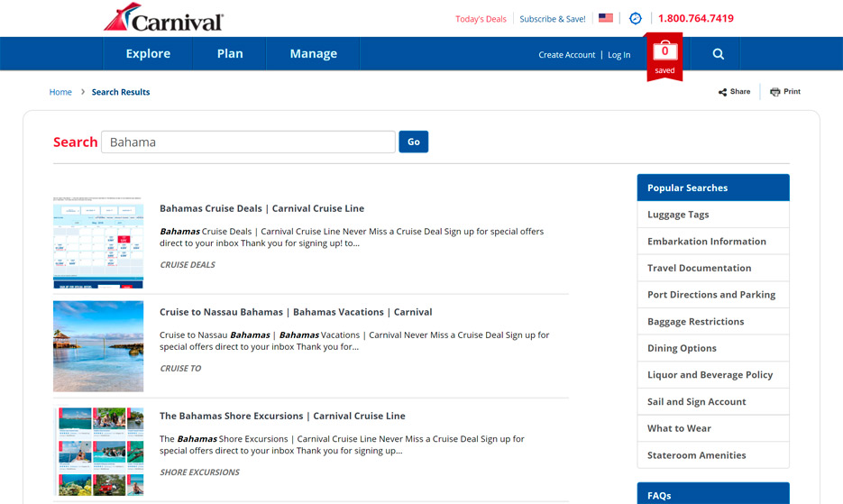
Task: Select Baggage Restrictions popular search
Action: click(x=713, y=322)
